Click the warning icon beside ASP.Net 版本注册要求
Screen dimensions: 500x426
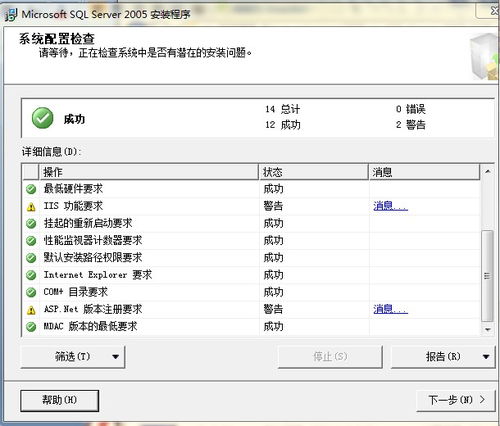(x=31, y=310)
